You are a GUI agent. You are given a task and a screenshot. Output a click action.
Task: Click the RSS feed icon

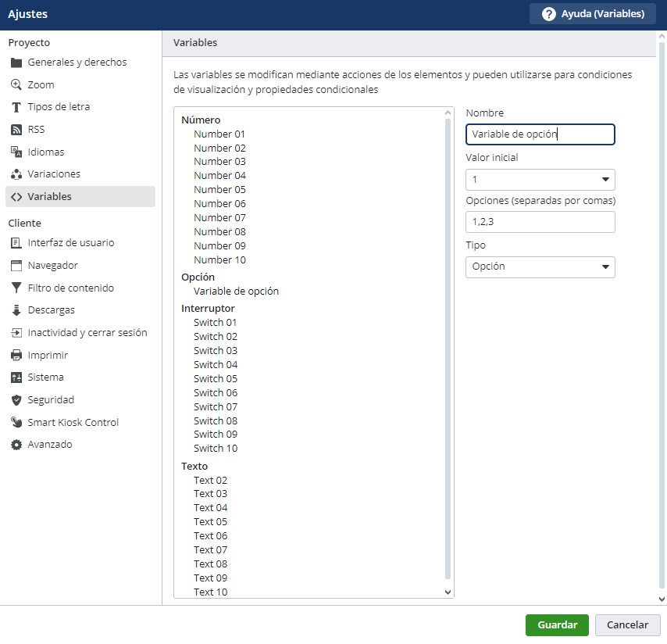[x=16, y=130]
